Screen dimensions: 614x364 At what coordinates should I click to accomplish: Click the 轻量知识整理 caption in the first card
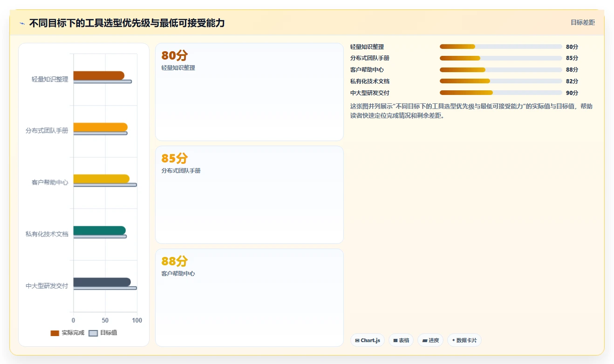pyautogui.click(x=178, y=68)
